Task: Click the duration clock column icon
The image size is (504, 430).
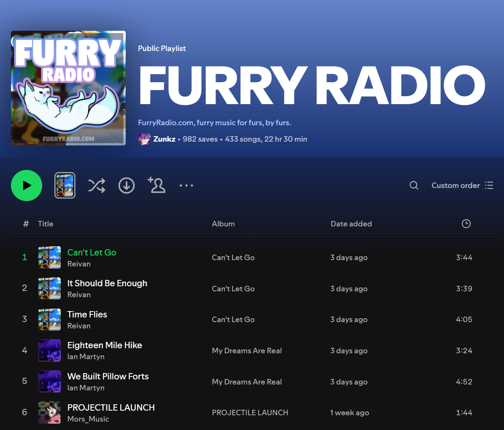Action: pyautogui.click(x=466, y=224)
